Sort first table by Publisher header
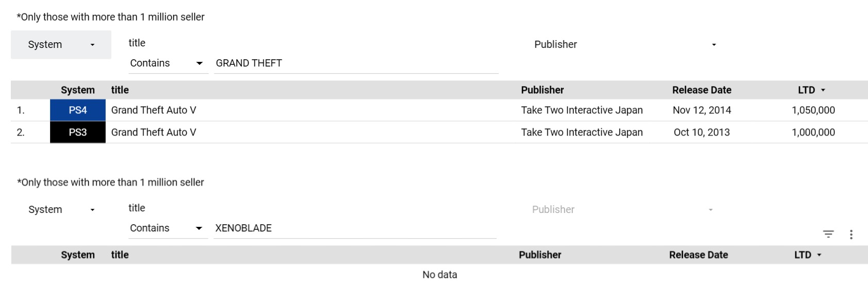Screen dimensions: 868x298 pos(542,90)
